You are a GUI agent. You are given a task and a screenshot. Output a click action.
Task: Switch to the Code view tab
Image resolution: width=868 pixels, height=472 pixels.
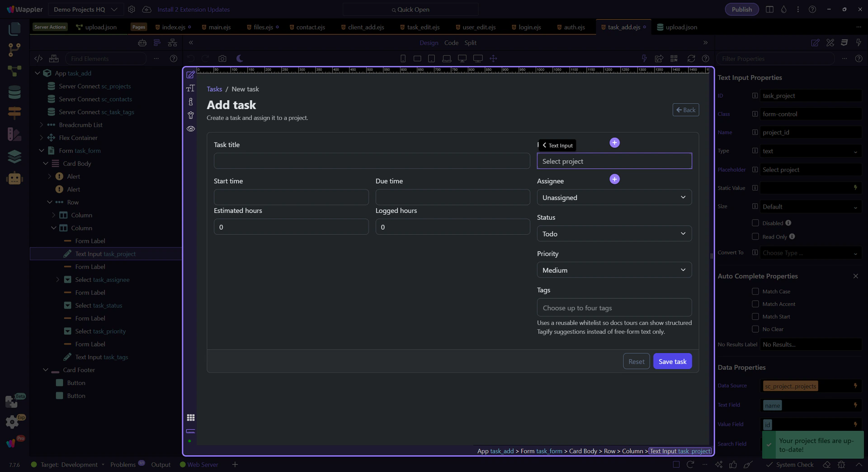point(451,43)
